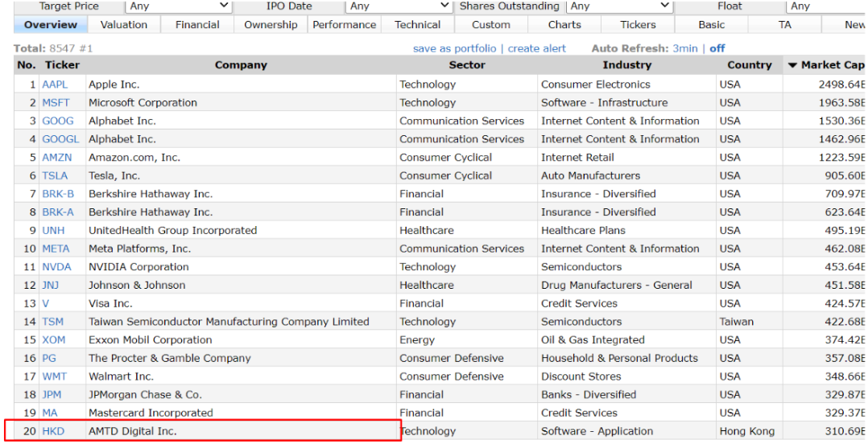Open the PG ticker link
The width and height of the screenshot is (868, 444).
point(49,358)
